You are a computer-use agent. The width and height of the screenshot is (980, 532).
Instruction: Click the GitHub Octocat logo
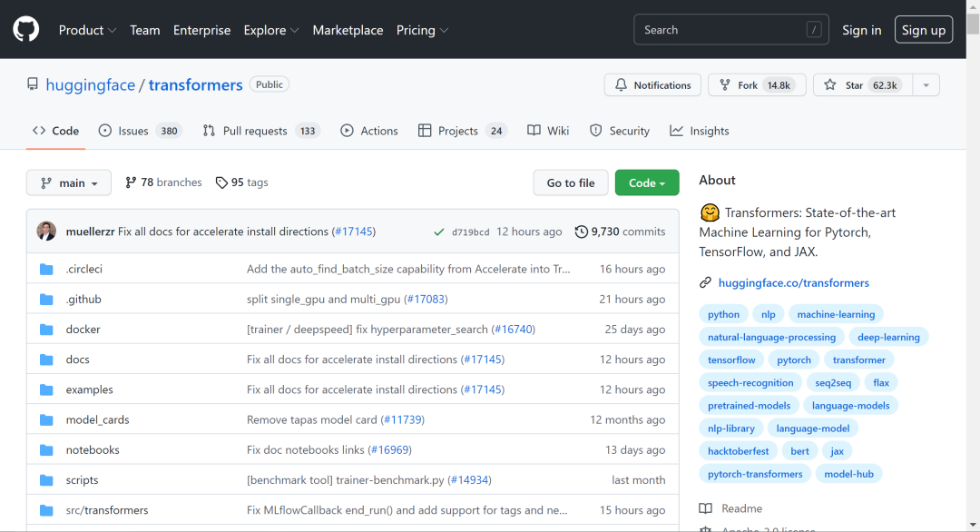pos(25,29)
